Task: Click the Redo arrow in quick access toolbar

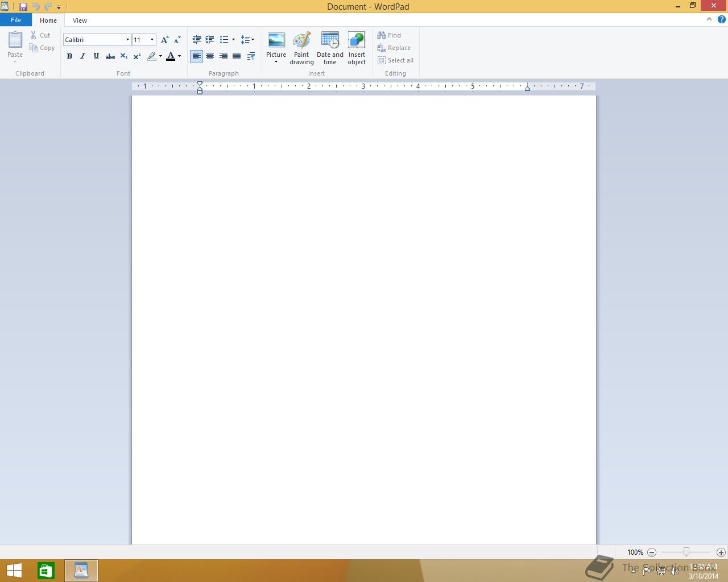Action: click(x=48, y=7)
